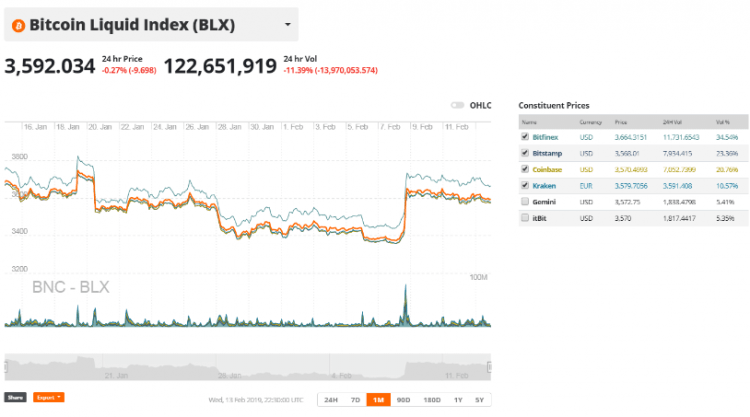The height and width of the screenshot is (417, 750).
Task: Grab the left handle of range navigator
Action: click(x=6, y=367)
